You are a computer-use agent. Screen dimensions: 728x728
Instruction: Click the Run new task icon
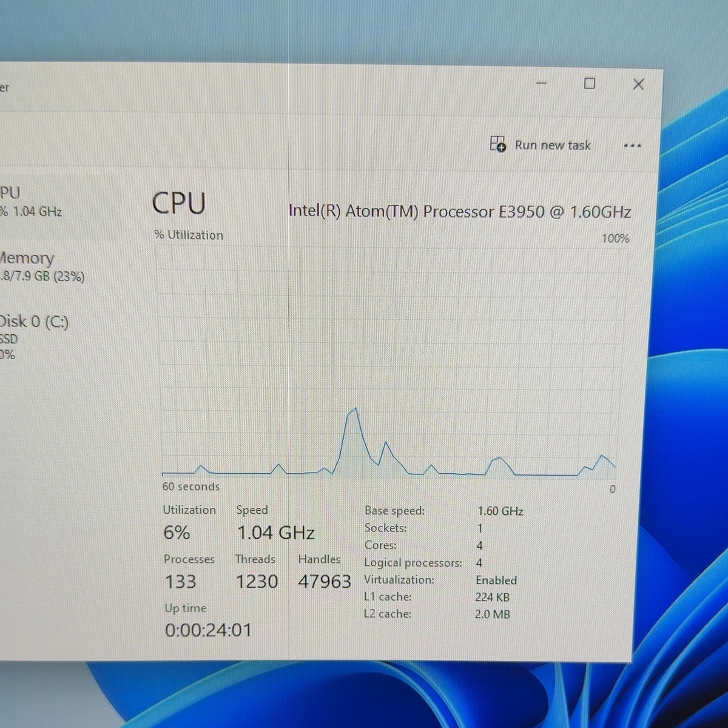click(497, 144)
